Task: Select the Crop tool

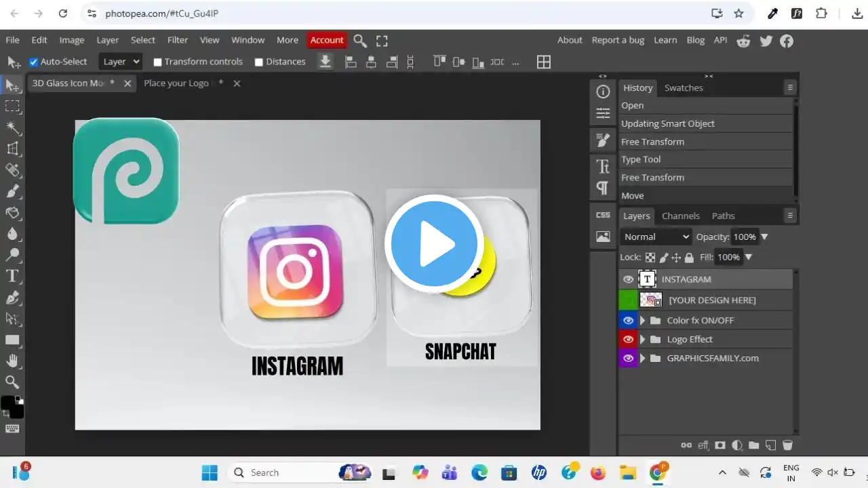Action: point(12,148)
